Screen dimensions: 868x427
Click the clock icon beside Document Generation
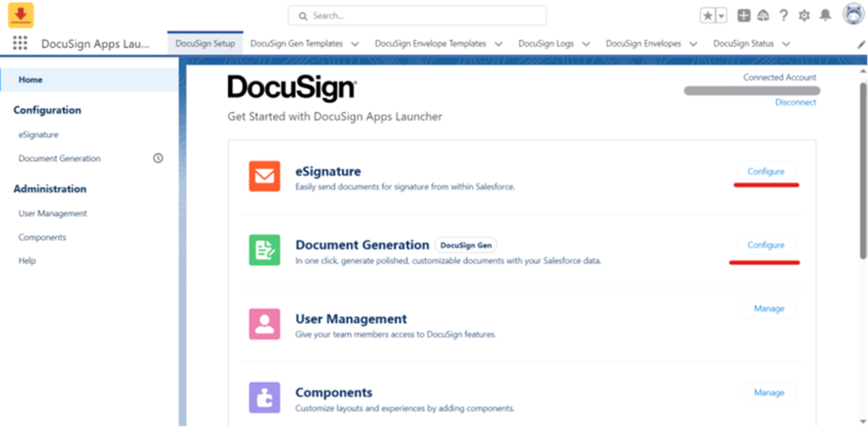[x=158, y=158]
